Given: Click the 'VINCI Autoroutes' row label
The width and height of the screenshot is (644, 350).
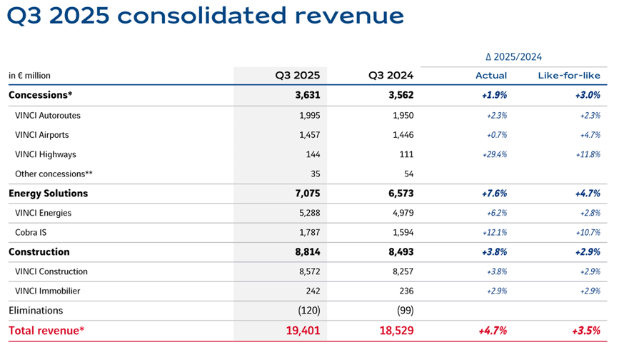Looking at the screenshot, I should pos(48,116).
